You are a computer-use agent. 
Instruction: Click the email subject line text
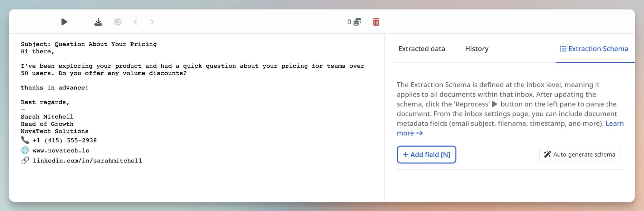(89, 44)
